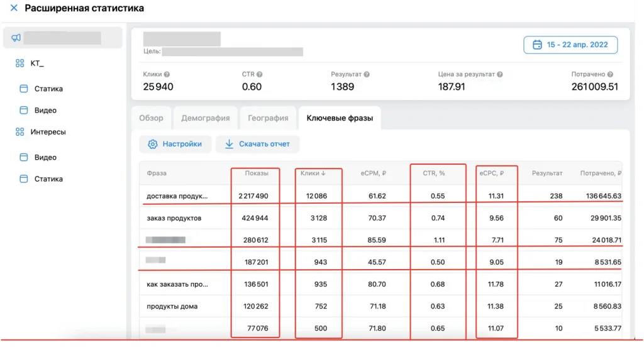The width and height of the screenshot is (644, 347).
Task: Download report via Скачать отчет
Action: (257, 144)
